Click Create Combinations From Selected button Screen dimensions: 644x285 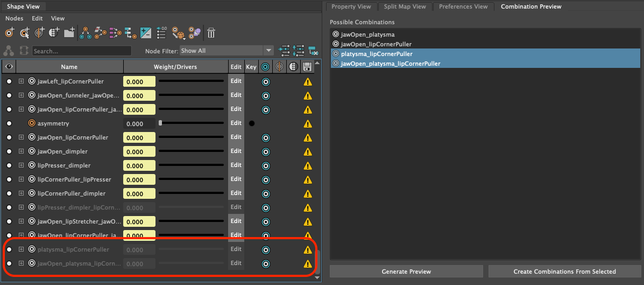click(564, 272)
